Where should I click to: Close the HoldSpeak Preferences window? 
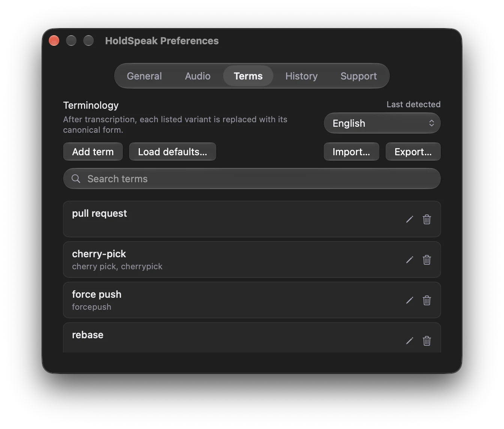(54, 40)
